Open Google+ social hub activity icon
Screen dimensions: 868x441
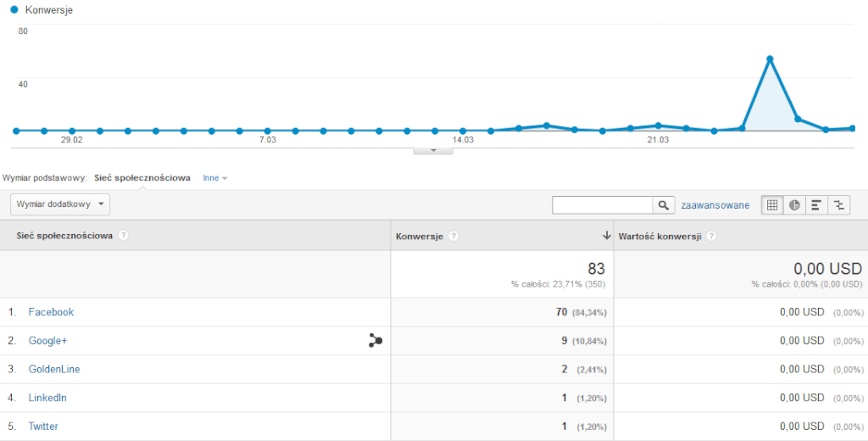pyautogui.click(x=376, y=341)
